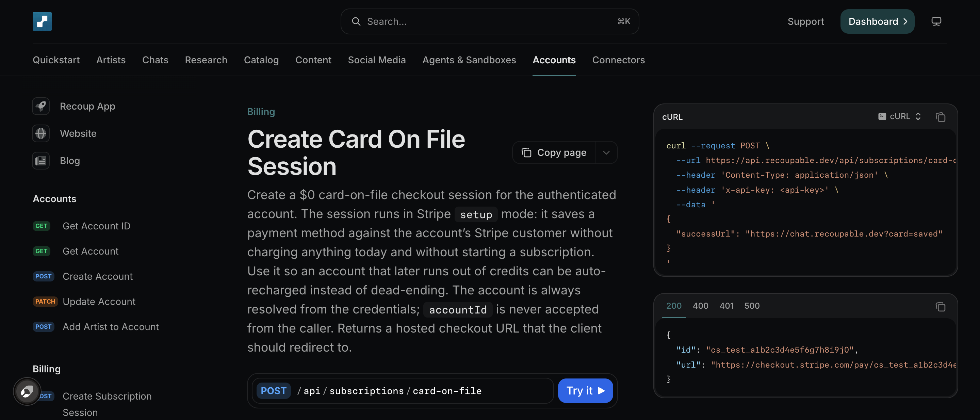Open the cURL language selector
This screenshot has height=420, width=980.
tap(899, 116)
